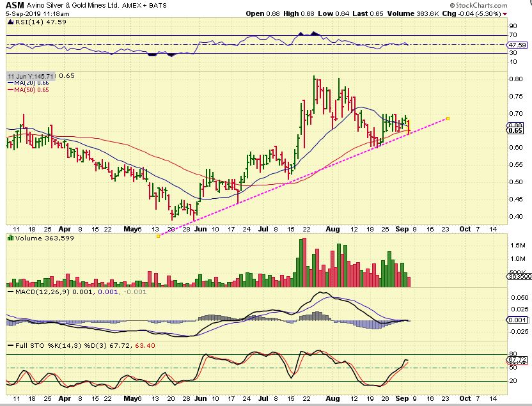Screen dimensions: 532x406
Task: Select the Avino Silver & Gold Mines Ltd. name
Action: click(73, 5)
